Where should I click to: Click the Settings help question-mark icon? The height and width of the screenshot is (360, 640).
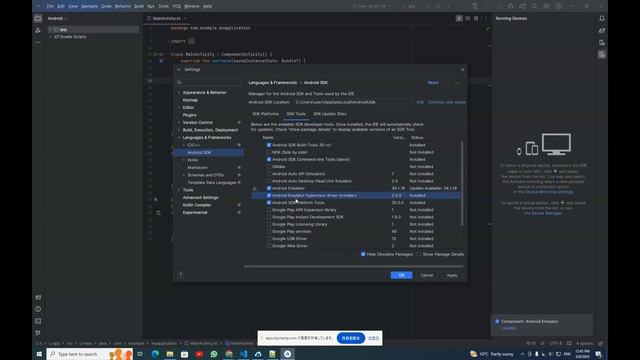[x=180, y=275]
